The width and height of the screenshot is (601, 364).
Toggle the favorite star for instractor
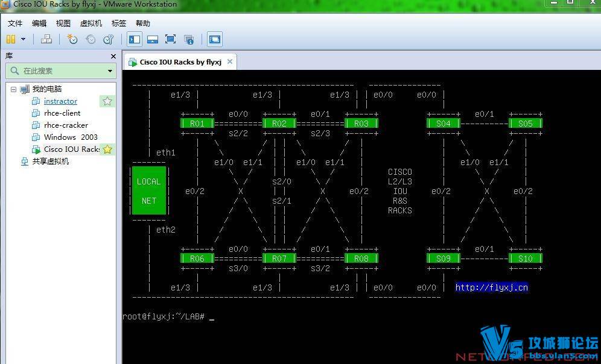point(107,101)
